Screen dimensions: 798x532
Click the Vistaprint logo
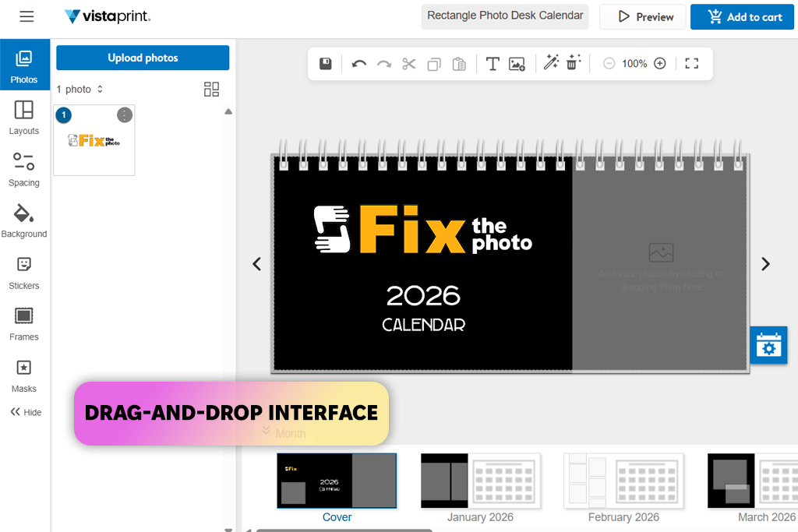(108, 16)
